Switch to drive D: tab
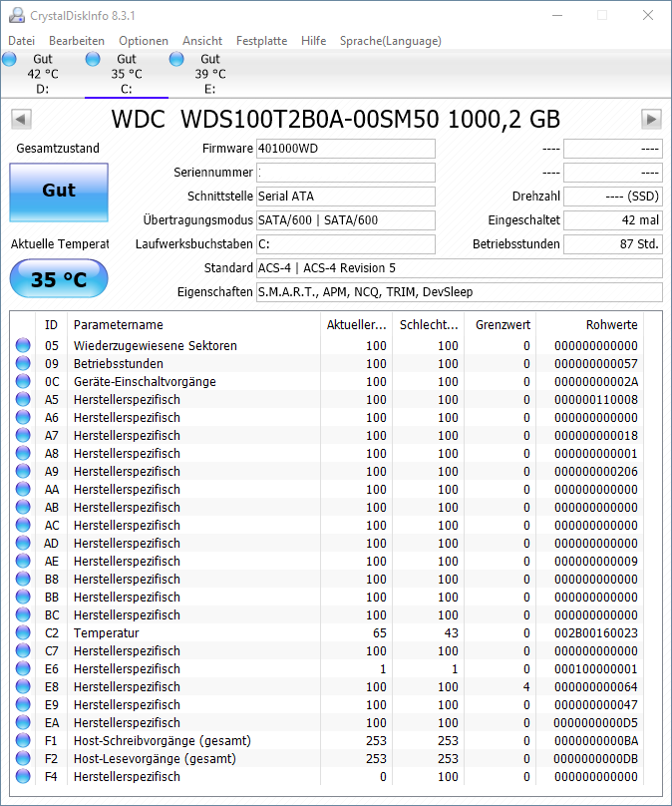 [x=43, y=74]
